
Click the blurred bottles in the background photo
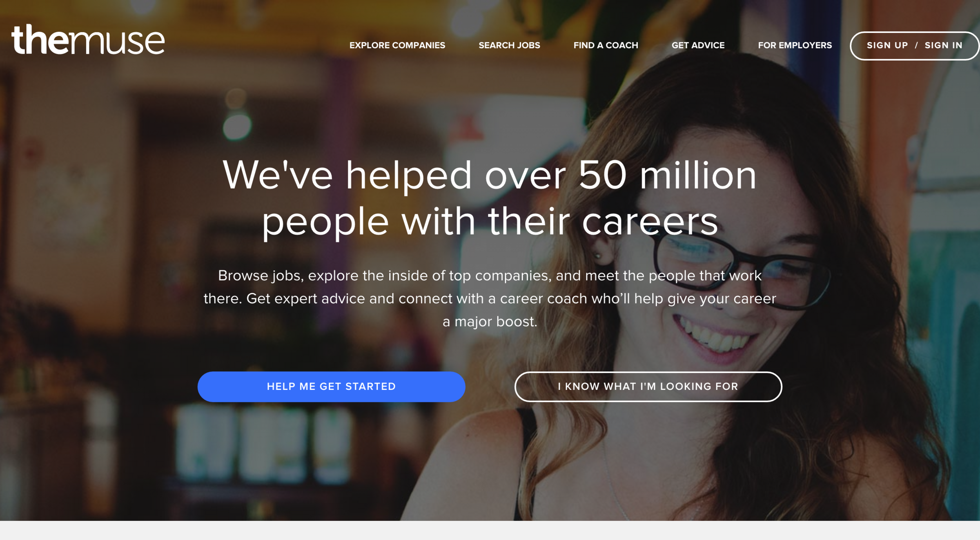(x=263, y=443)
